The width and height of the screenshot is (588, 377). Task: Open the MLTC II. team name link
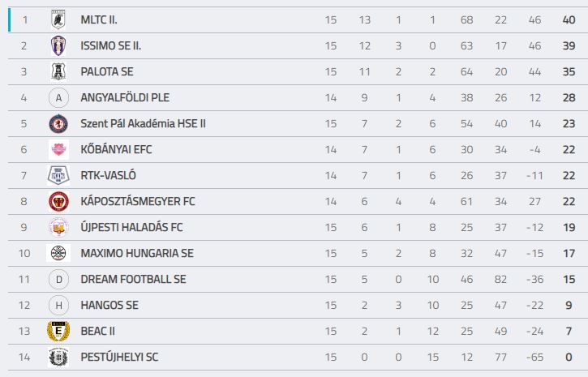pos(99,19)
